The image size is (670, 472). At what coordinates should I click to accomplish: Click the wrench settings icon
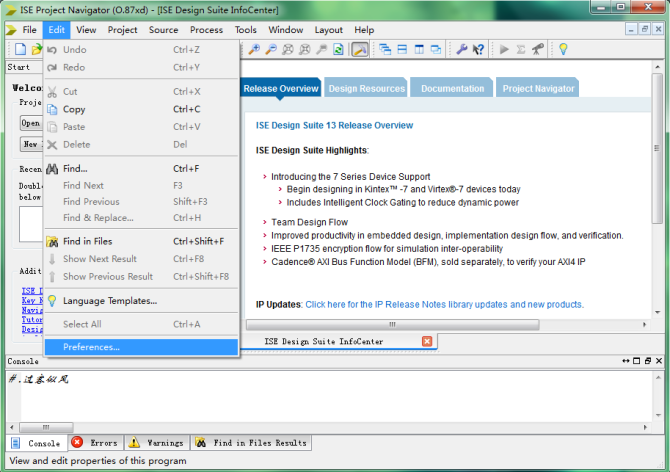click(461, 49)
